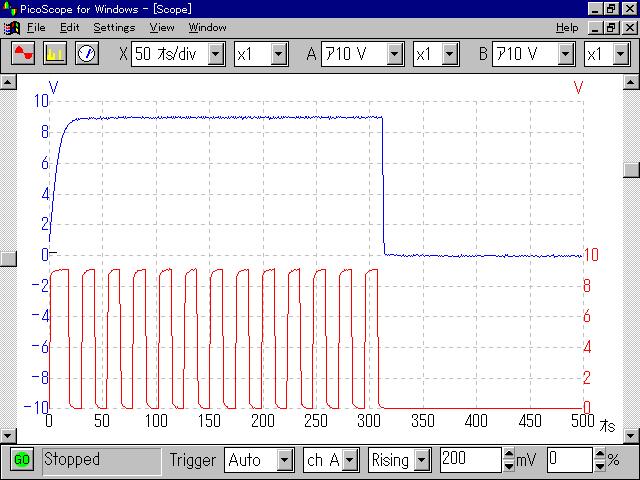
Task: Open the Edit menu
Action: pos(69,28)
